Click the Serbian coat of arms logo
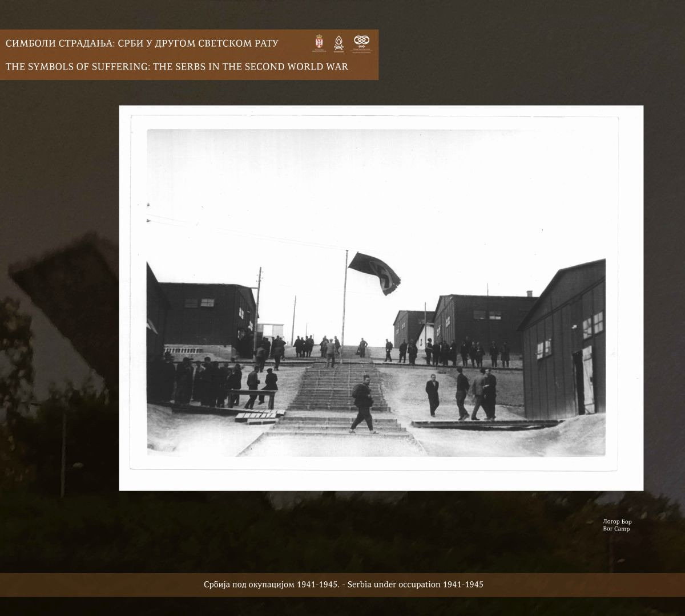Image resolution: width=685 pixels, height=616 pixels. click(318, 43)
